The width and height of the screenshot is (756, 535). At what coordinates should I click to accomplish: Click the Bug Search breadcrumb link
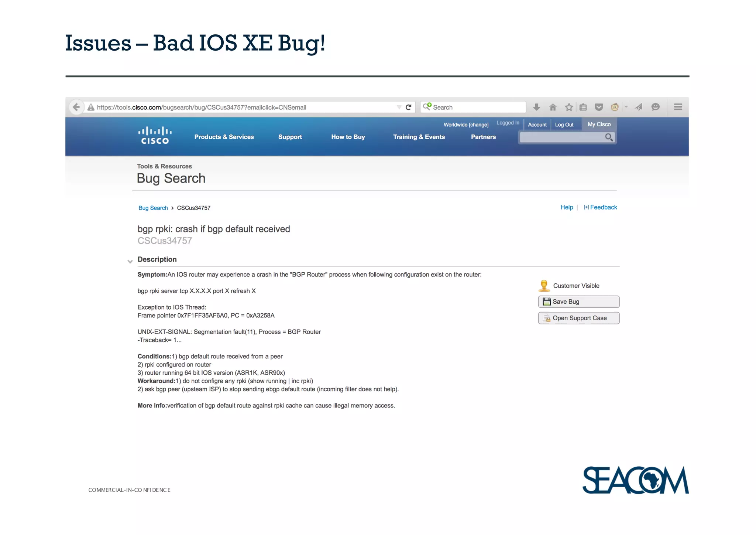[153, 208]
